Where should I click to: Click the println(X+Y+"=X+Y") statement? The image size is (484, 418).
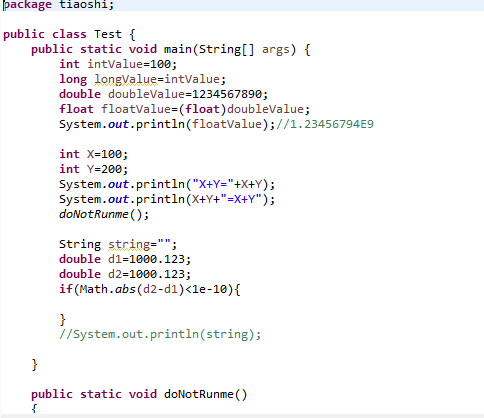[x=167, y=199]
